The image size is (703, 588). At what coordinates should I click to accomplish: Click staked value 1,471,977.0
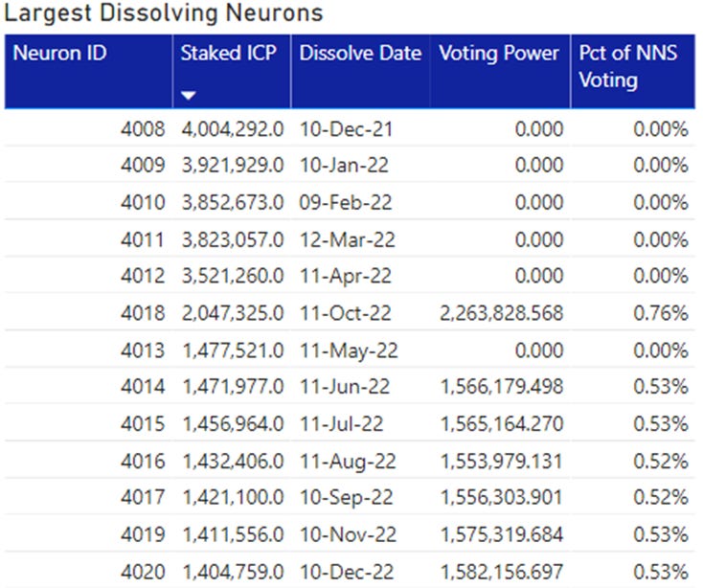(233, 386)
